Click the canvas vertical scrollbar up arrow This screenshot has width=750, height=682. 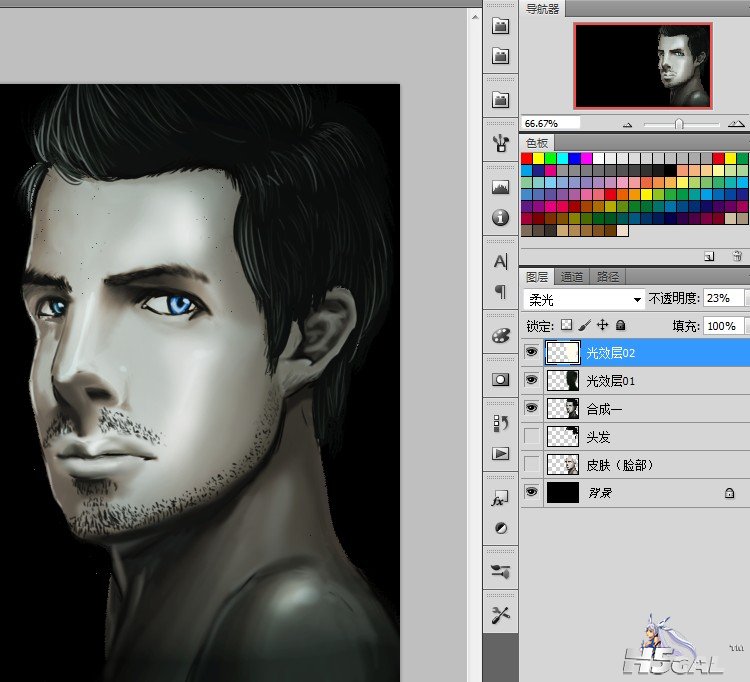(x=474, y=17)
